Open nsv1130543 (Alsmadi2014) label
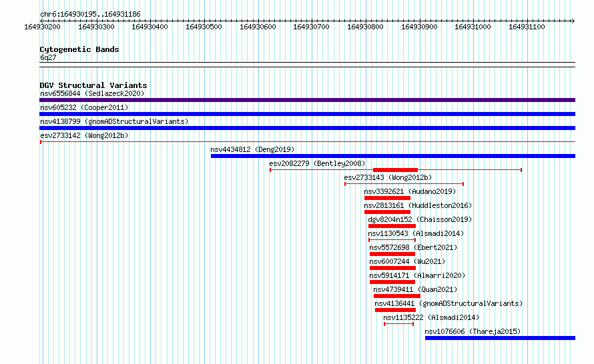Viewport: 594px width, 364px height. coord(416,233)
